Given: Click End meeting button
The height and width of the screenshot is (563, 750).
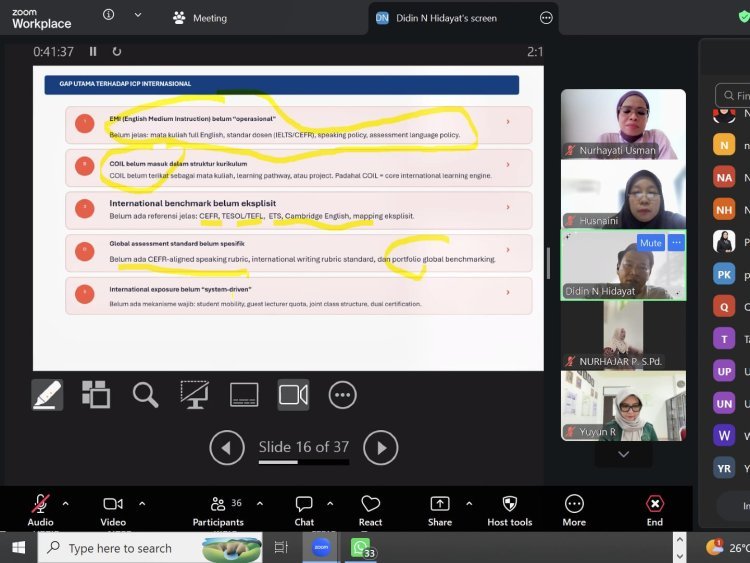Looking at the screenshot, I should tap(655, 510).
